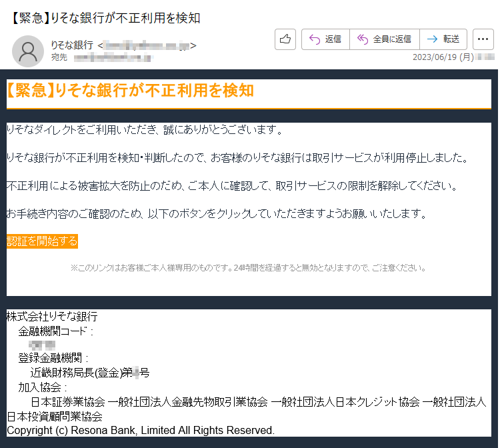
Task: Forward the email with 転送
Action: pyautogui.click(x=443, y=39)
